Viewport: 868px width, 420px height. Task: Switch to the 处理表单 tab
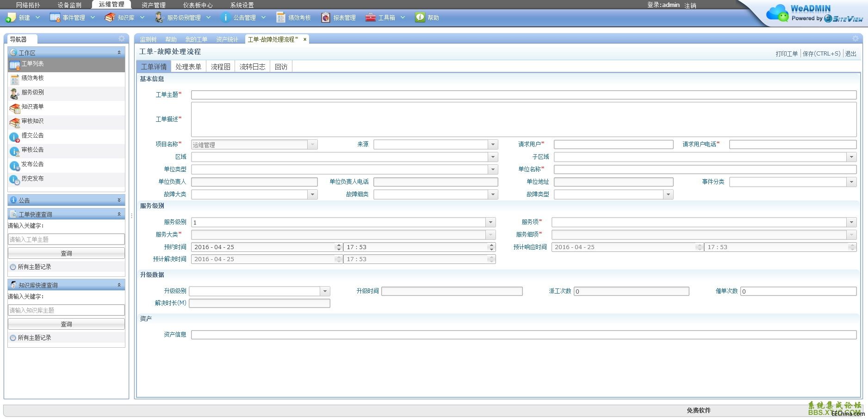(188, 67)
